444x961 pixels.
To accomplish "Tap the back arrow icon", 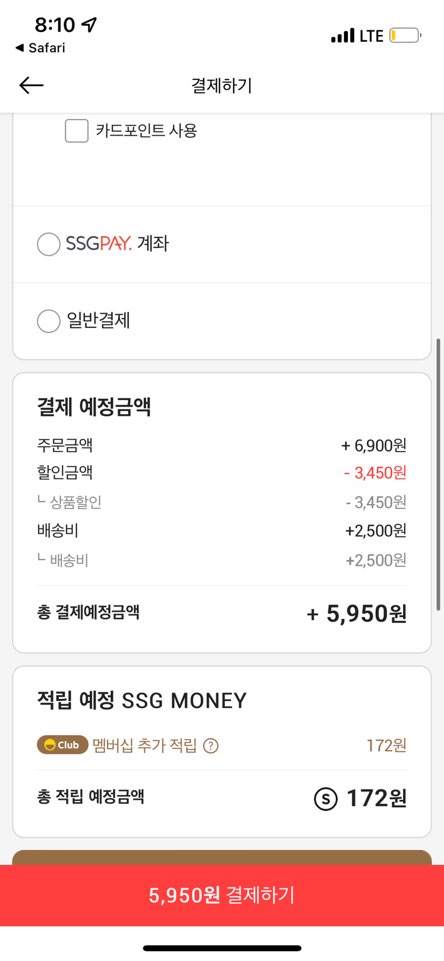I will pos(31,86).
